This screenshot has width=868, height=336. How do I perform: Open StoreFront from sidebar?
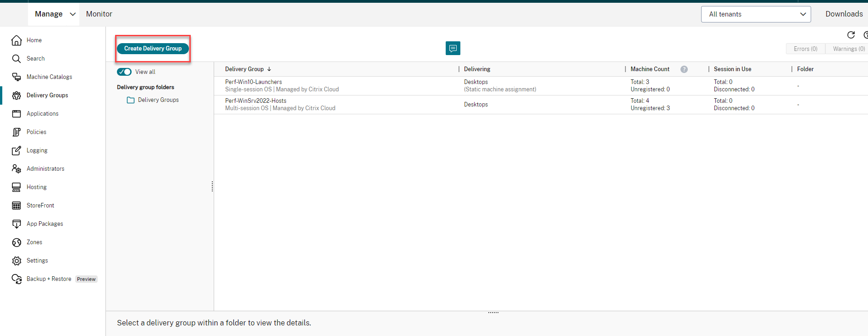(40, 206)
